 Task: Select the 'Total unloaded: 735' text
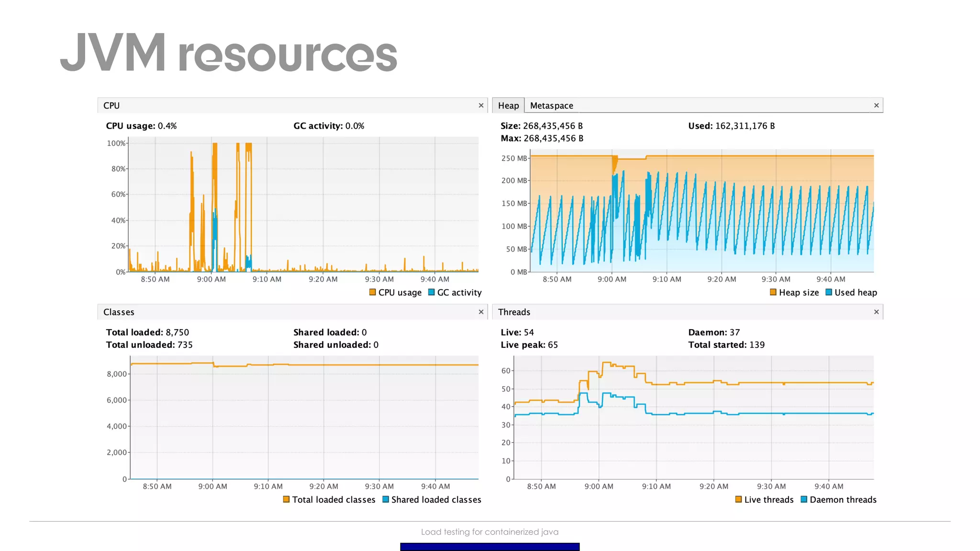[149, 345]
